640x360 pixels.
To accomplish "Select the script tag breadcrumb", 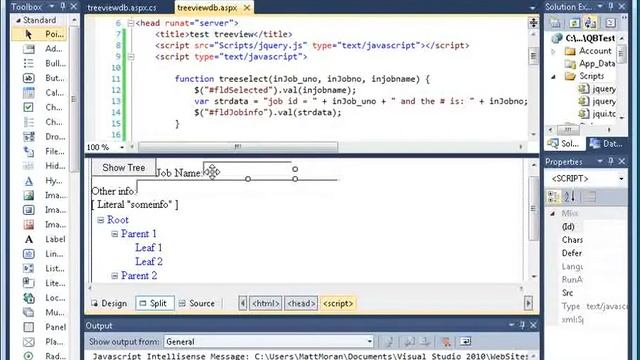I will (338, 303).
